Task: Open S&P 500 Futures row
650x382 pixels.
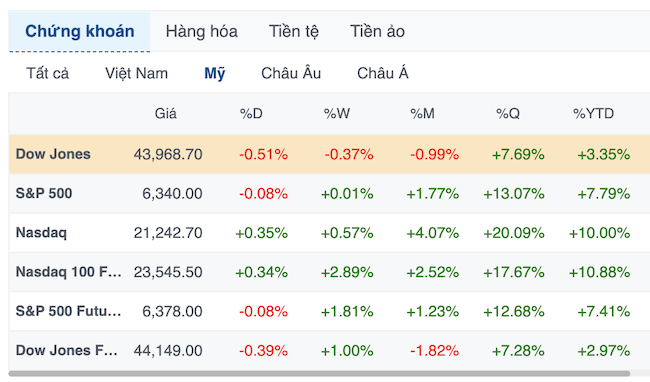Action: (x=68, y=311)
